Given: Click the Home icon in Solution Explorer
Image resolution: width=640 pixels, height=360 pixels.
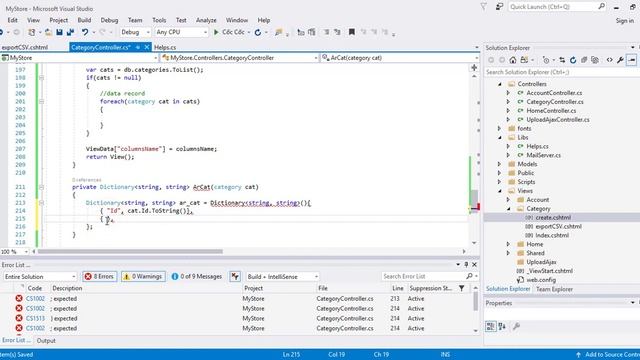Looking at the screenshot, I should click(513, 60).
